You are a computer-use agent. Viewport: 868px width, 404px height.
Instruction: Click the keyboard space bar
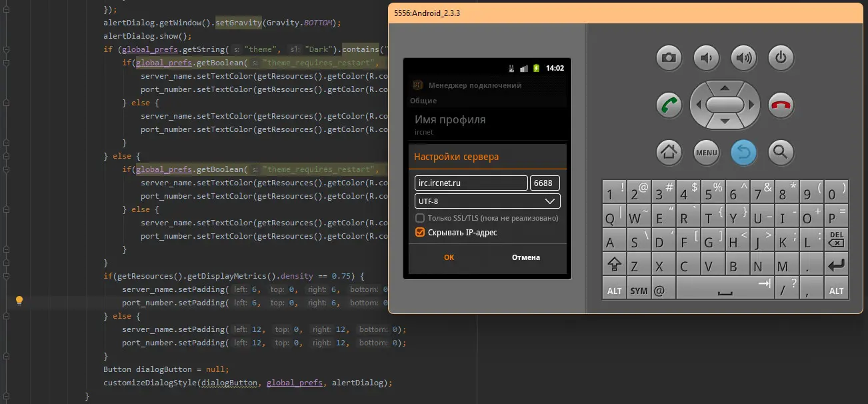coord(725,289)
